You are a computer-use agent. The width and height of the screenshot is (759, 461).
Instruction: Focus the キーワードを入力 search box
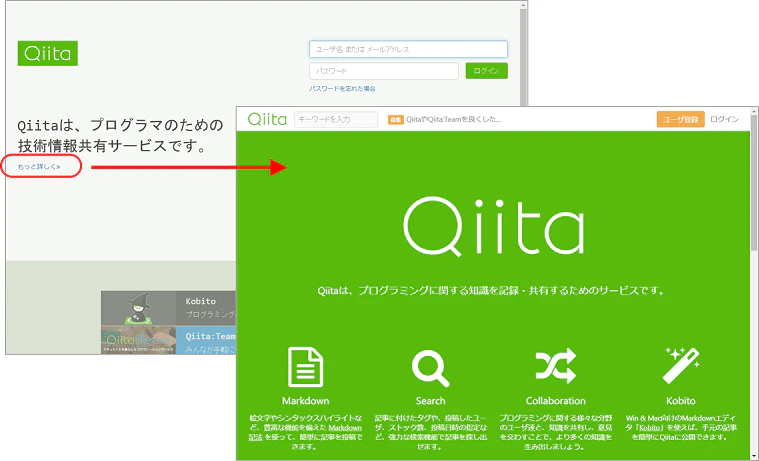[x=336, y=119]
